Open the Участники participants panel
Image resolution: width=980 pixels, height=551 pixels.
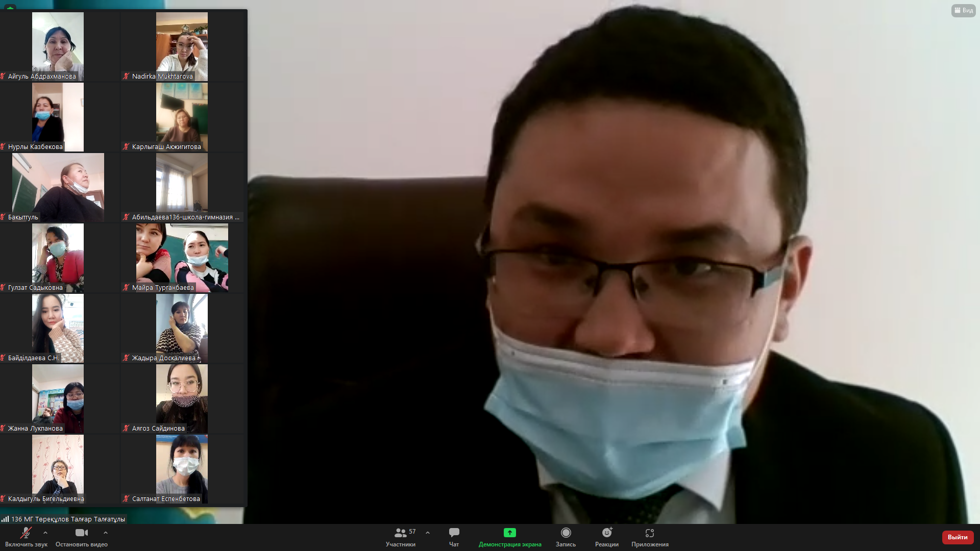[x=401, y=537]
